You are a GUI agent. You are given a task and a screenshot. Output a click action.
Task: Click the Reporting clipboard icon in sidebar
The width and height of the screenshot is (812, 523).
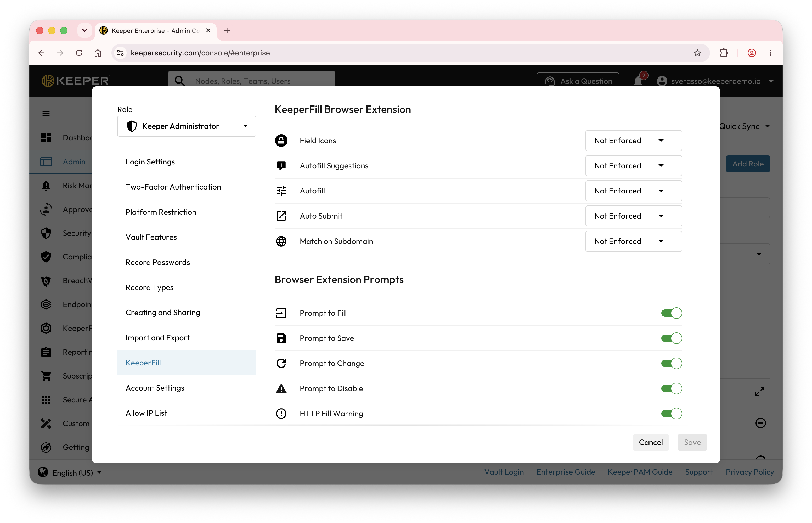coord(46,352)
